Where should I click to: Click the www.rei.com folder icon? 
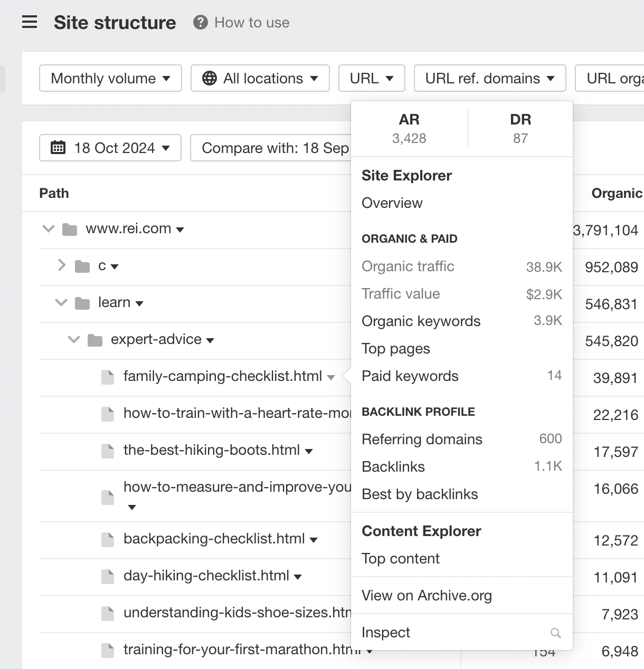coord(70,230)
